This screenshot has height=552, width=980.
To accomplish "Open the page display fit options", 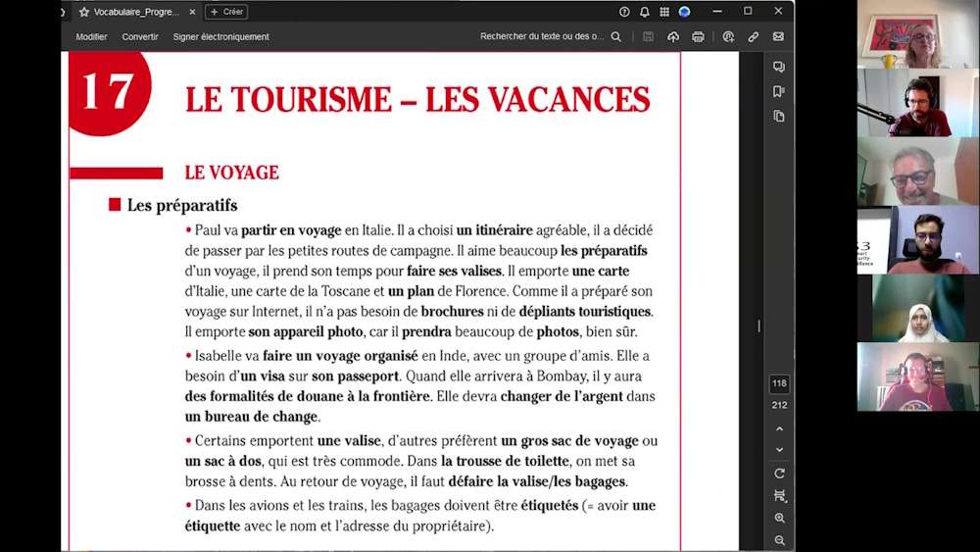I will pos(779,496).
